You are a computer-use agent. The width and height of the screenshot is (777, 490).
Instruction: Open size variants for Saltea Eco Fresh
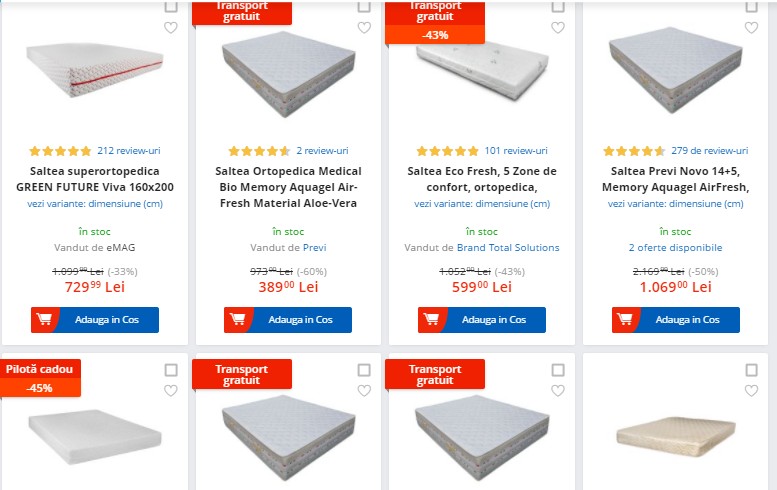click(481, 204)
